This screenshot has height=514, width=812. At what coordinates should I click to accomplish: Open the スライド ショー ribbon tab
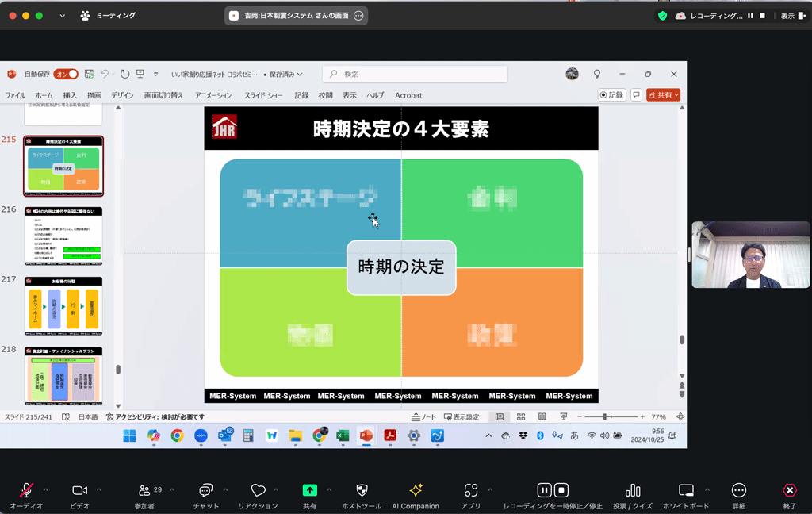coord(263,95)
